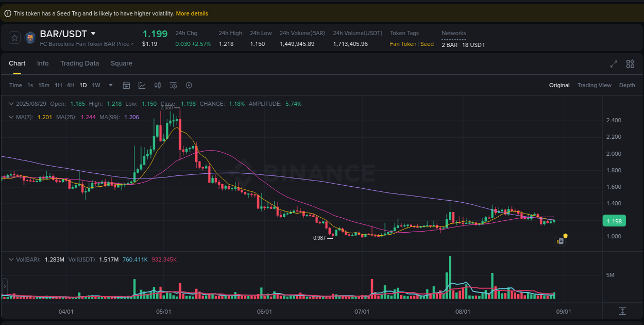Open chart indicator settings via the gear-list icon

coord(173,85)
